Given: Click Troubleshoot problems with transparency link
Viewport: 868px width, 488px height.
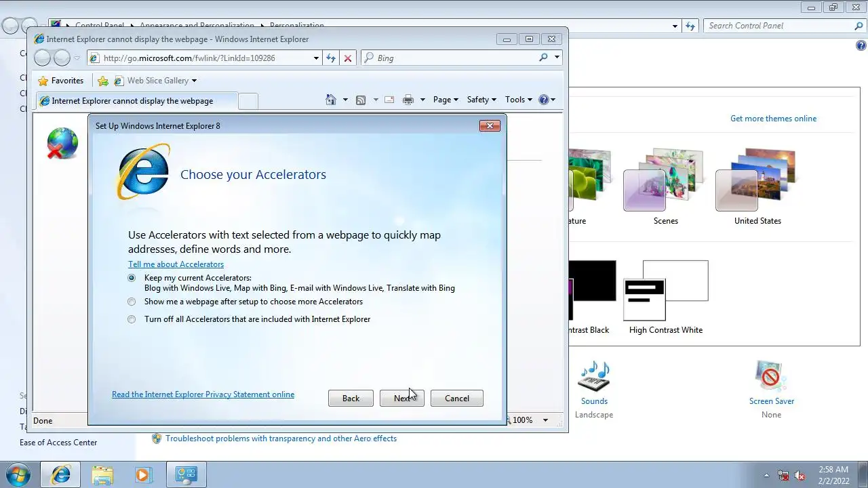Looking at the screenshot, I should click(281, 439).
